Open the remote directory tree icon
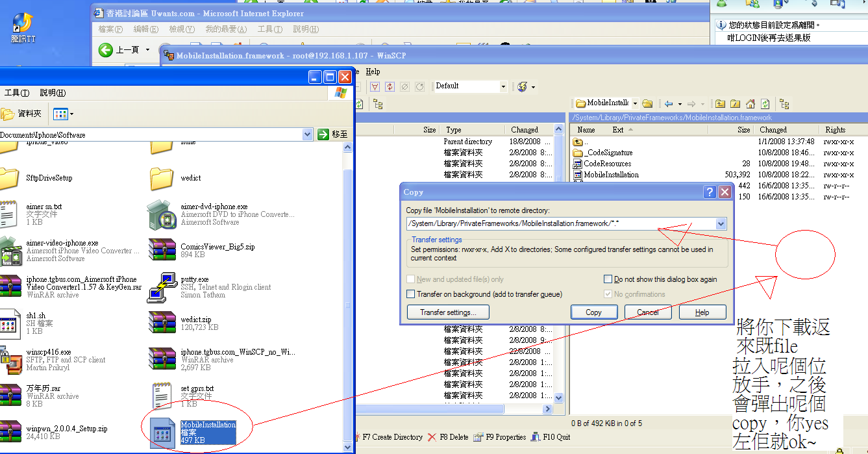This screenshot has height=454, width=868. [784, 104]
